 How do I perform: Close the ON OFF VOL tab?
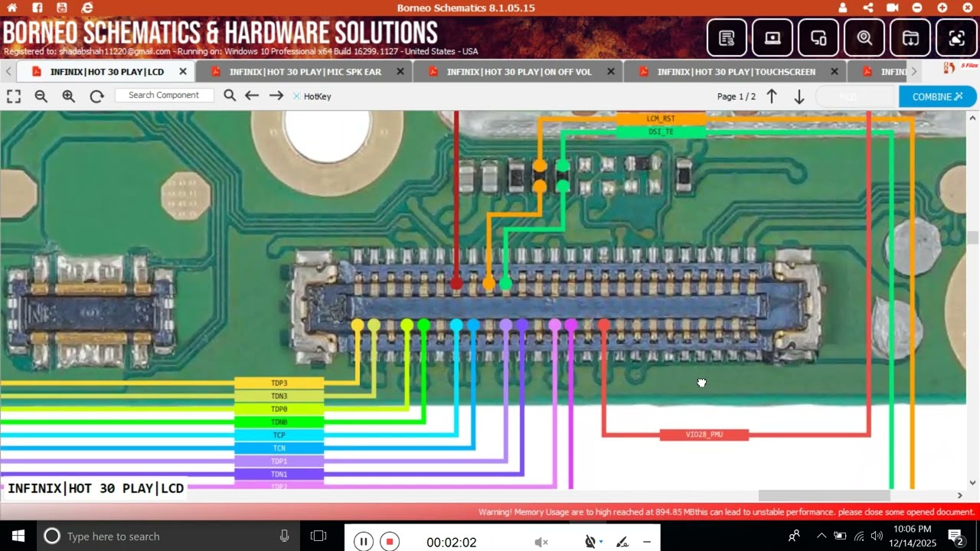tap(610, 71)
